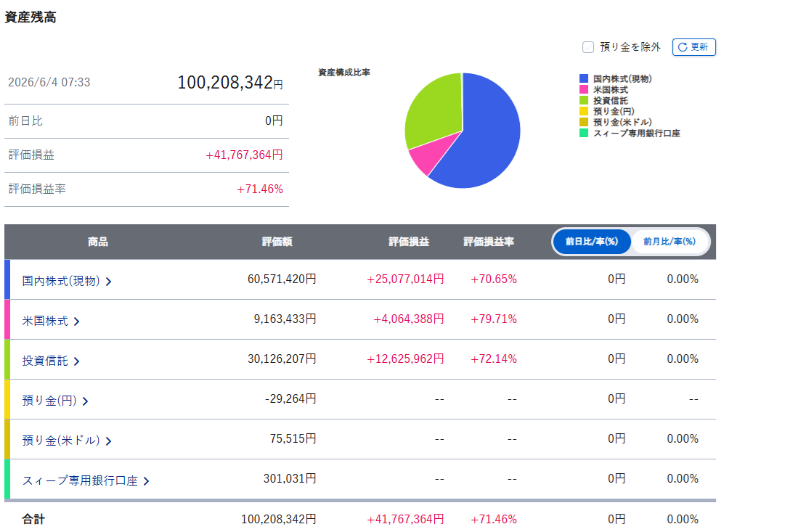Click the 更新 refresh button

pos(693,47)
